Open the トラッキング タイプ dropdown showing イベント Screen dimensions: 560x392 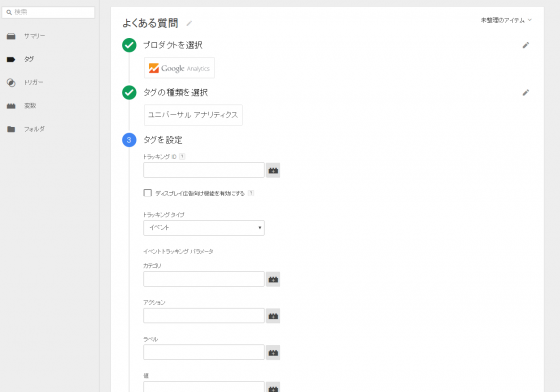tap(204, 228)
